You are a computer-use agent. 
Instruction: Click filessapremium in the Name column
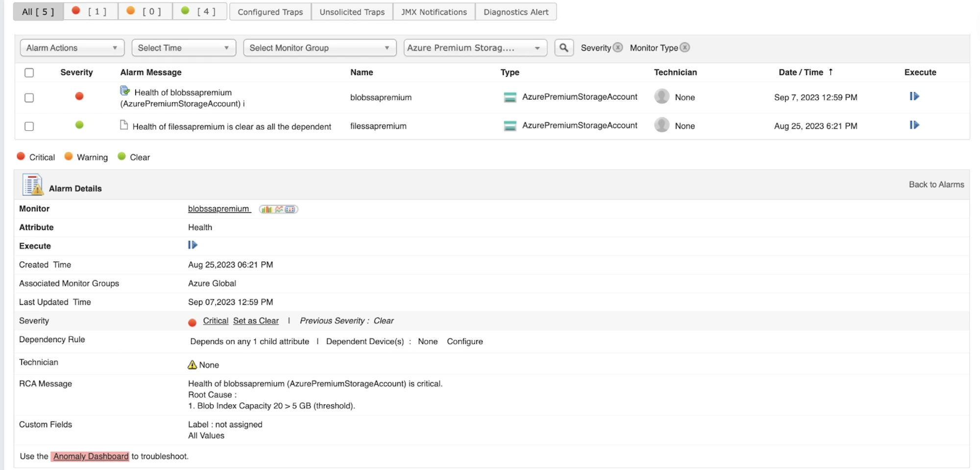378,126
